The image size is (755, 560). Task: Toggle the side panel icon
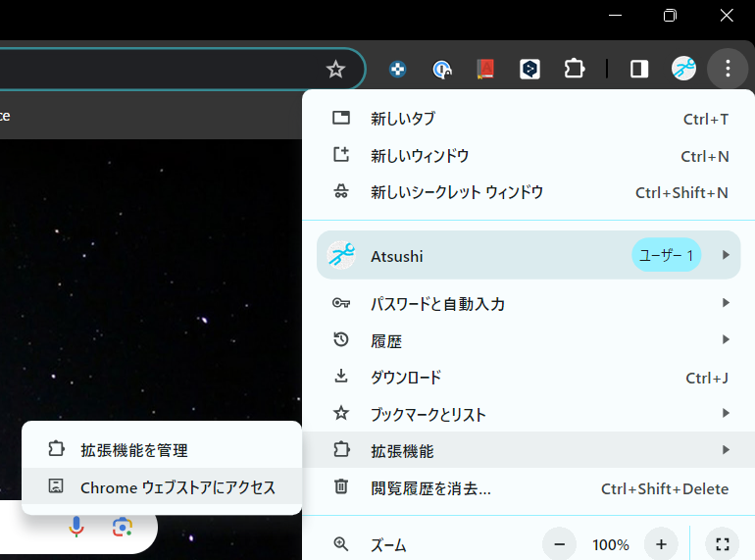click(639, 69)
